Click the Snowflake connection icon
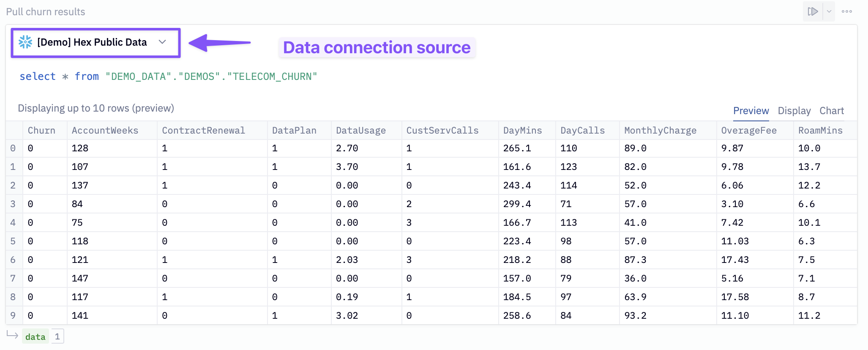 pyautogui.click(x=25, y=42)
